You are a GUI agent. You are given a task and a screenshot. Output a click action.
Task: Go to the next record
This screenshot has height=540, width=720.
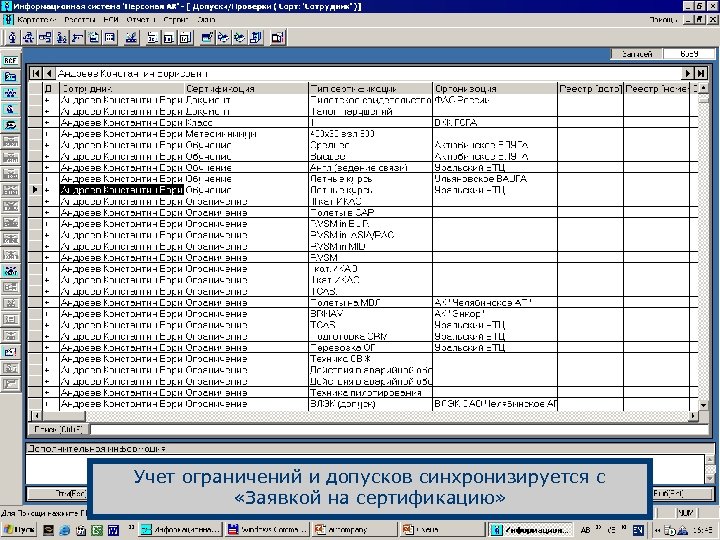click(687, 73)
